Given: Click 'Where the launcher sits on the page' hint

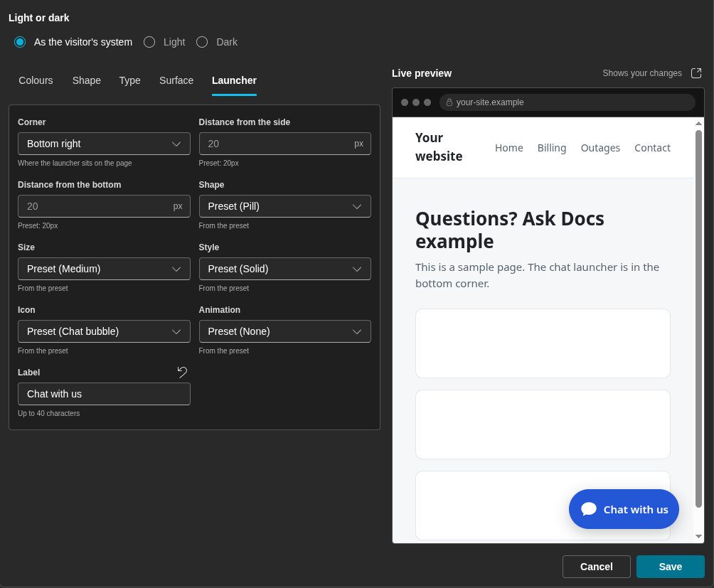Looking at the screenshot, I should pos(75,163).
